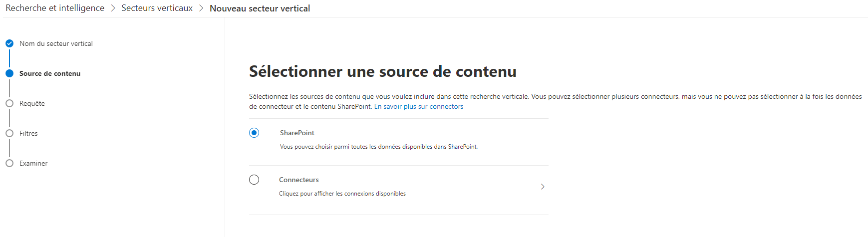Click the breadcrumb chevron after Recherche et intelligence

113,8
